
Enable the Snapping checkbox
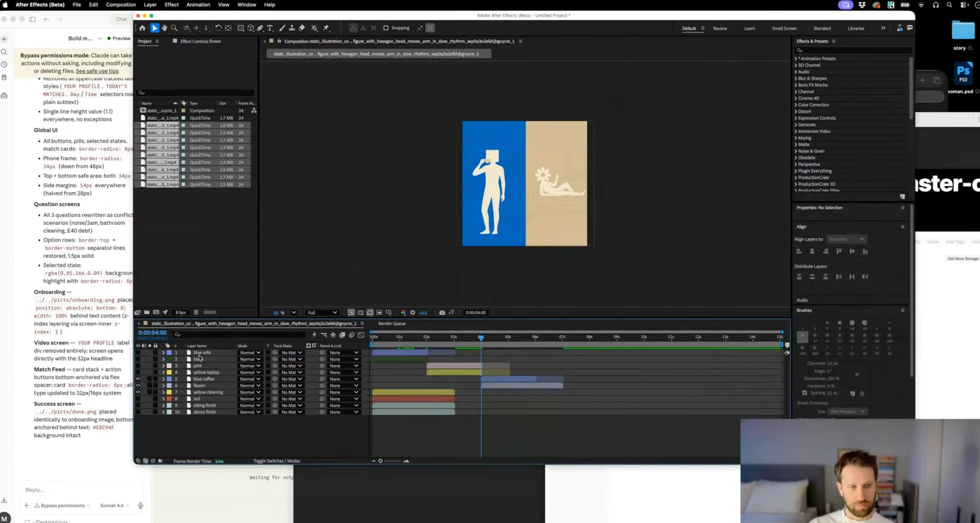tap(385, 28)
